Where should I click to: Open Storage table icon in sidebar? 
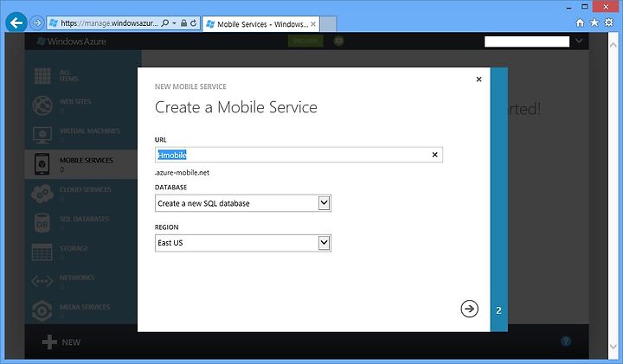coord(42,252)
